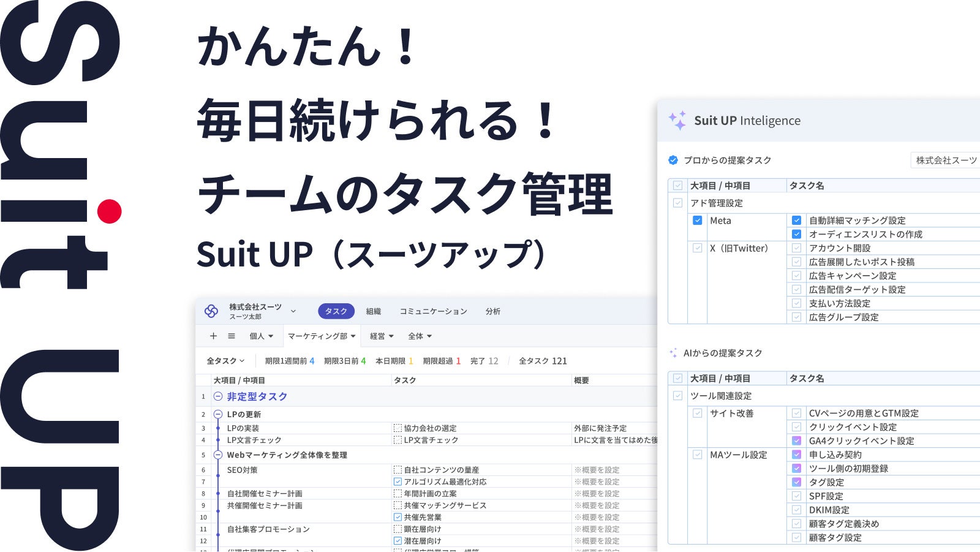
Task: Uncheck the タグ設定 checkbox
Action: coord(796,482)
